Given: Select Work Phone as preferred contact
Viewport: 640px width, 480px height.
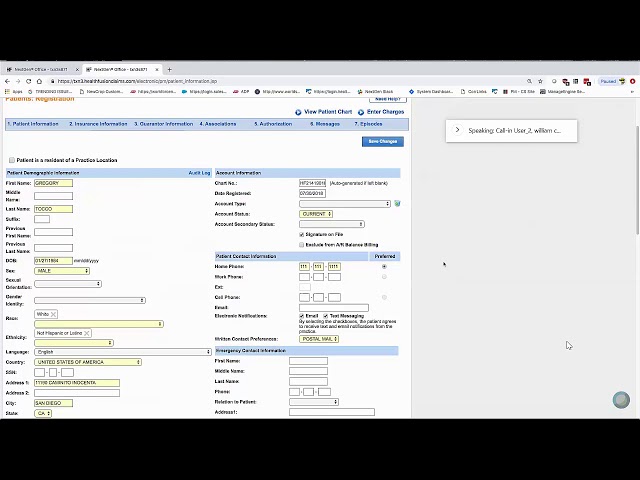Looking at the screenshot, I should click(x=384, y=277).
